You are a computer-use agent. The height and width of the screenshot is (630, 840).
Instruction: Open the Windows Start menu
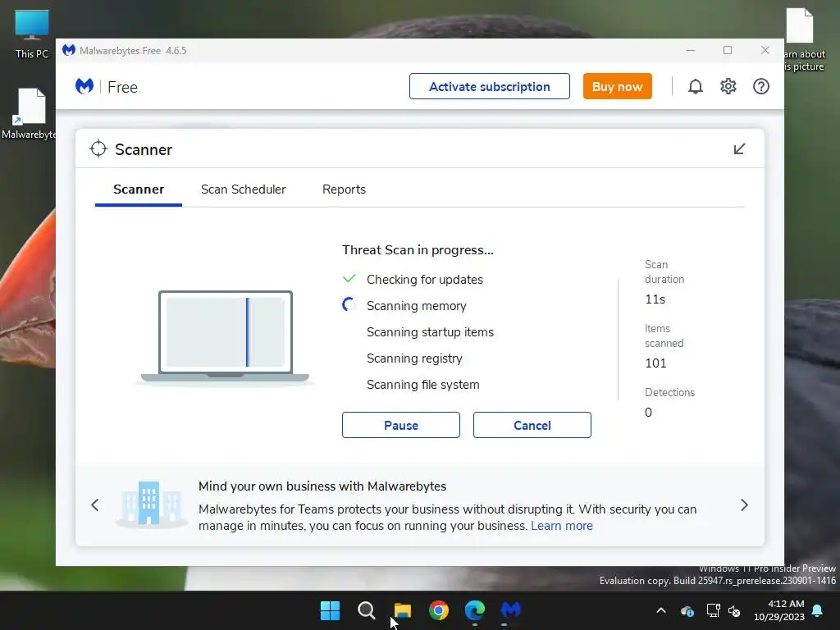[330, 610]
